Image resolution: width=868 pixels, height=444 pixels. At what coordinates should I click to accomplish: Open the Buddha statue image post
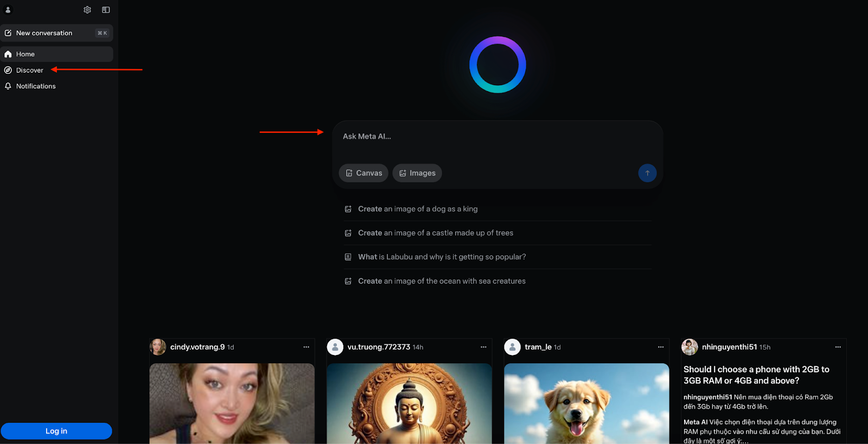pyautogui.click(x=410, y=403)
